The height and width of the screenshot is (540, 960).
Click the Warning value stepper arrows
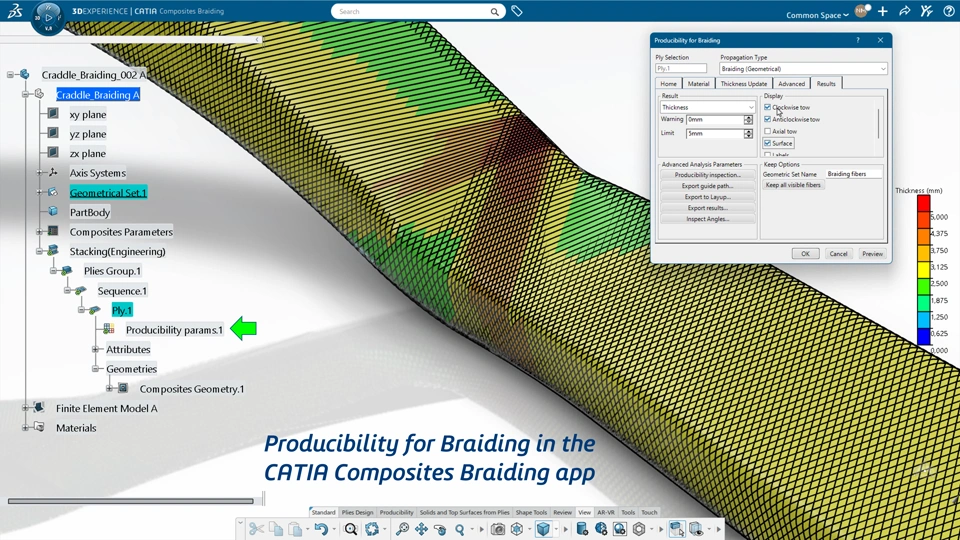coord(748,119)
